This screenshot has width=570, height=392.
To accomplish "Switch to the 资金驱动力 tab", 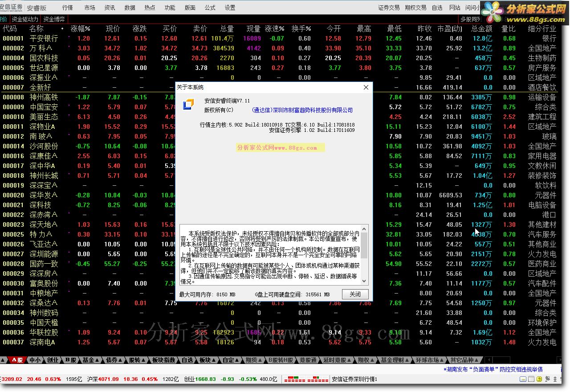I will click(x=25, y=19).
